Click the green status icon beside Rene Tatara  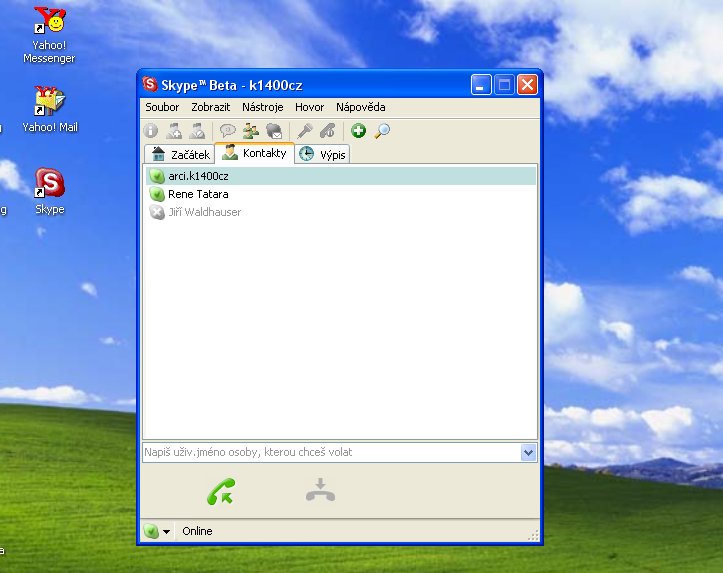click(157, 195)
